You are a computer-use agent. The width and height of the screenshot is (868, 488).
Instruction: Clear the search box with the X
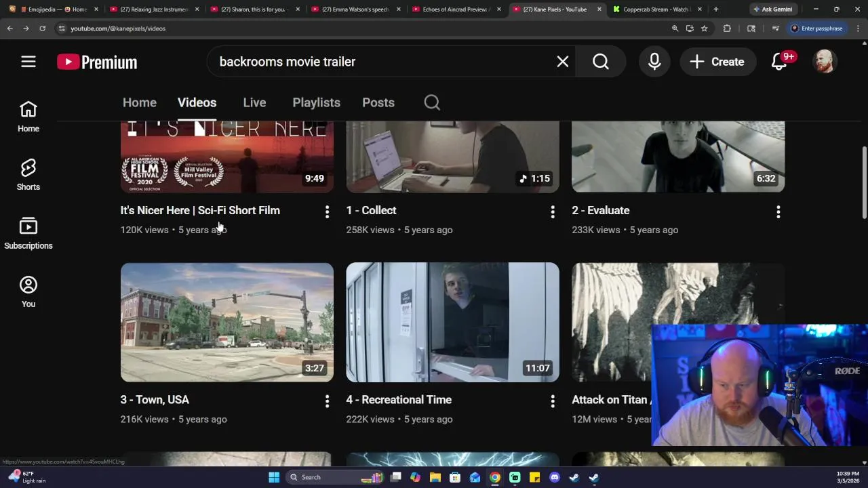point(562,62)
